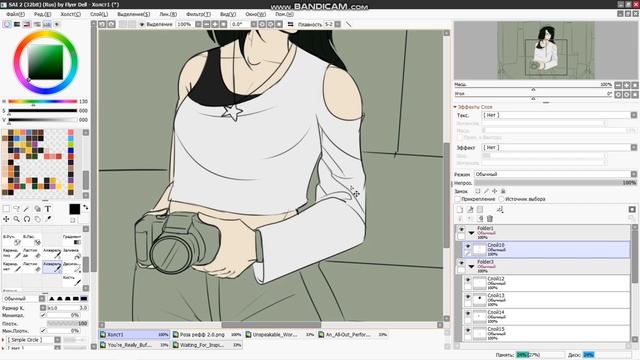Select the Rotate view tool
The height and width of the screenshot is (360, 640).
27,219
